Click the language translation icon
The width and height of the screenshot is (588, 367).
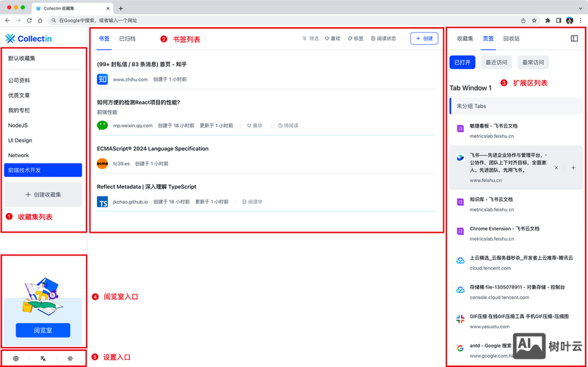[x=43, y=358]
